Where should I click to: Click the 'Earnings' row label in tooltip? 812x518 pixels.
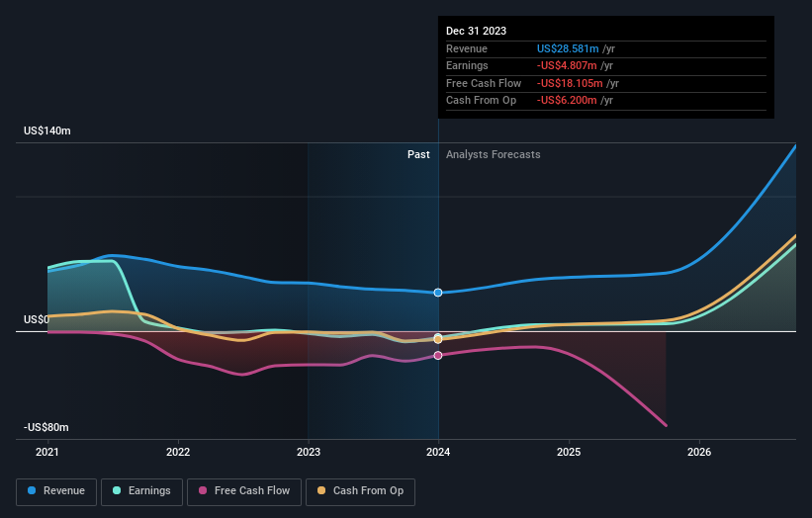(467, 65)
